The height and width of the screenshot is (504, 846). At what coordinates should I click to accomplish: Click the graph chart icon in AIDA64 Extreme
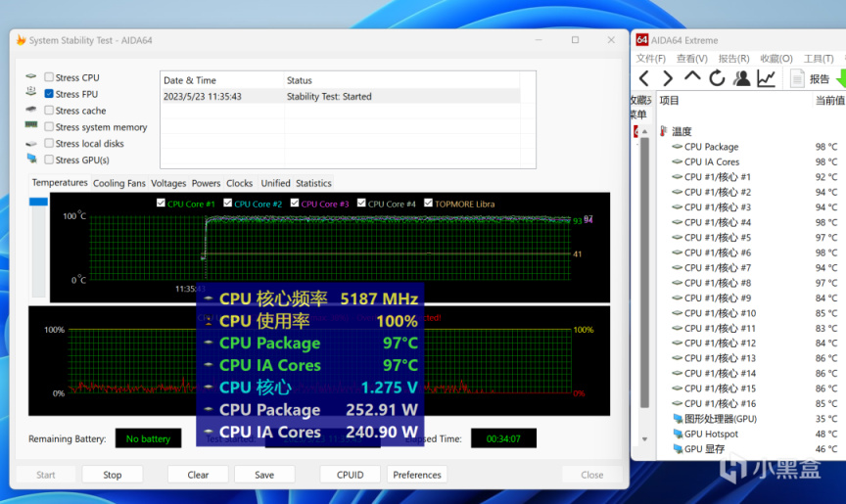(x=766, y=78)
